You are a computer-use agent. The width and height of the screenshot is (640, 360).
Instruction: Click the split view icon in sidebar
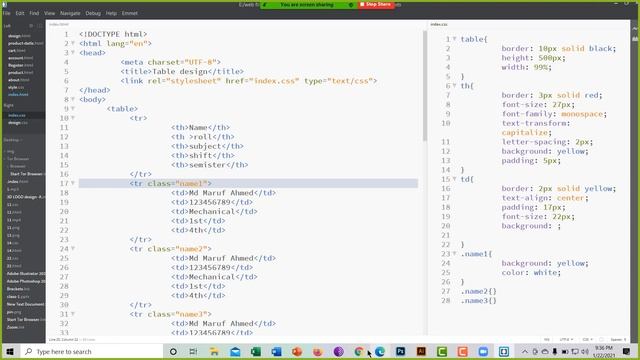tap(40, 26)
